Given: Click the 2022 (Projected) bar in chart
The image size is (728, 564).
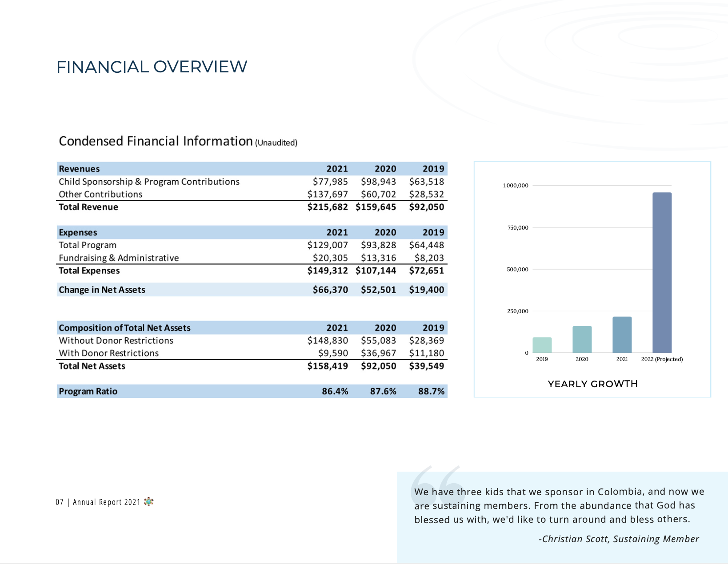Looking at the screenshot, I should click(662, 273).
